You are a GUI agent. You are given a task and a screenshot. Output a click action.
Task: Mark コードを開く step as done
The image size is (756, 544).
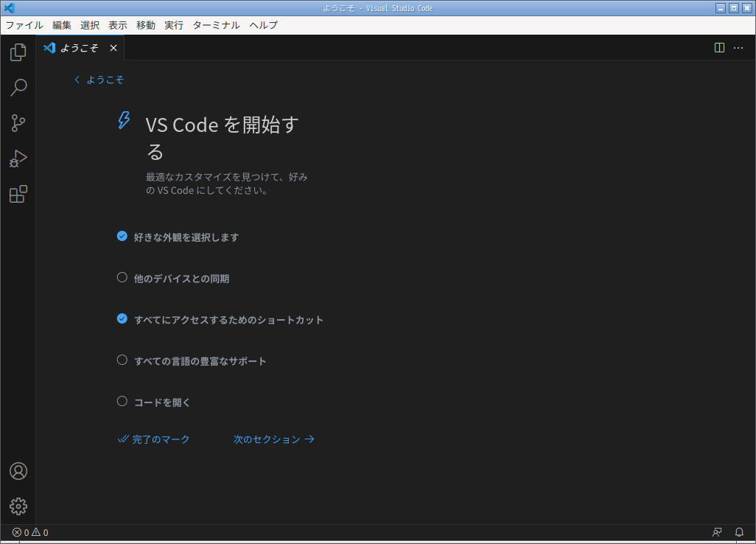tap(122, 401)
